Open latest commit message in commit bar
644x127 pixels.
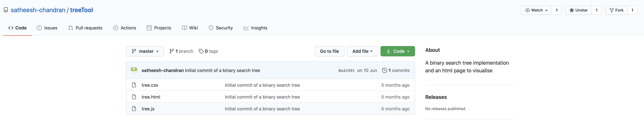point(223,71)
